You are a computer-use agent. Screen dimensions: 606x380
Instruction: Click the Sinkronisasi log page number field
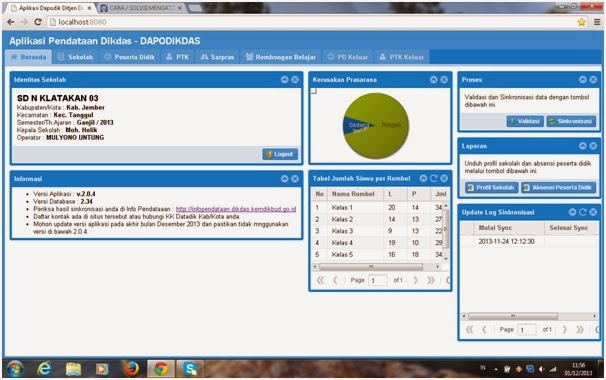(527, 330)
